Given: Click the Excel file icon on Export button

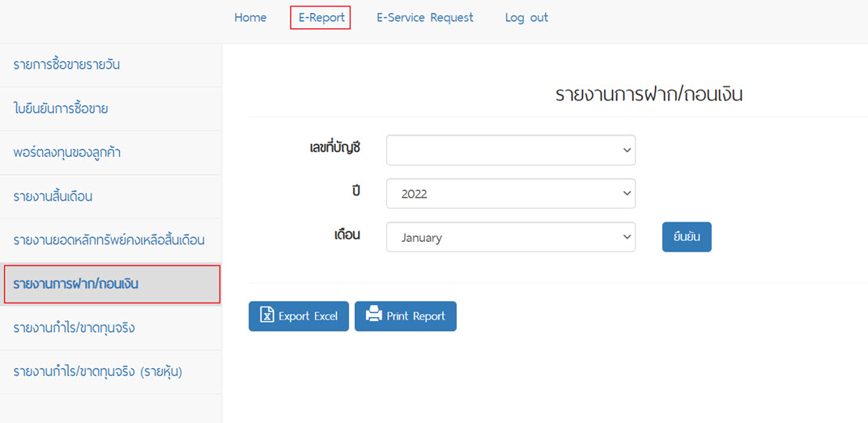Looking at the screenshot, I should [267, 315].
